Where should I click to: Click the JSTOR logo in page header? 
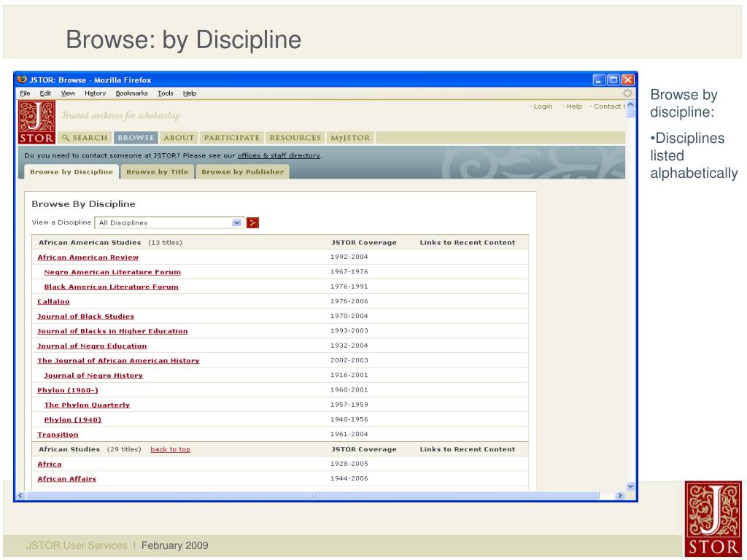tap(36, 122)
